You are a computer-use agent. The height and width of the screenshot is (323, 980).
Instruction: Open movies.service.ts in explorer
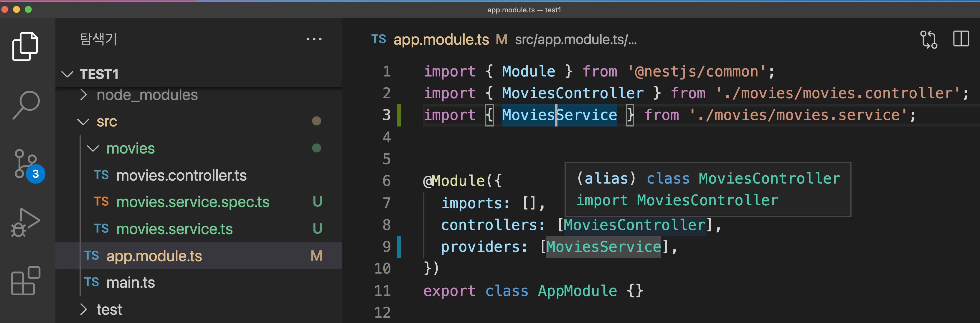174,229
